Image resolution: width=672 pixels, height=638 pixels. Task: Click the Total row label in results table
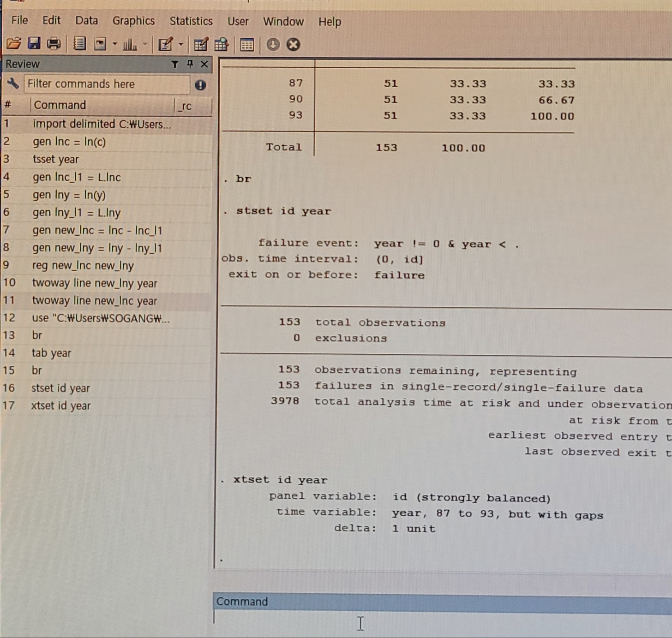[x=284, y=147]
